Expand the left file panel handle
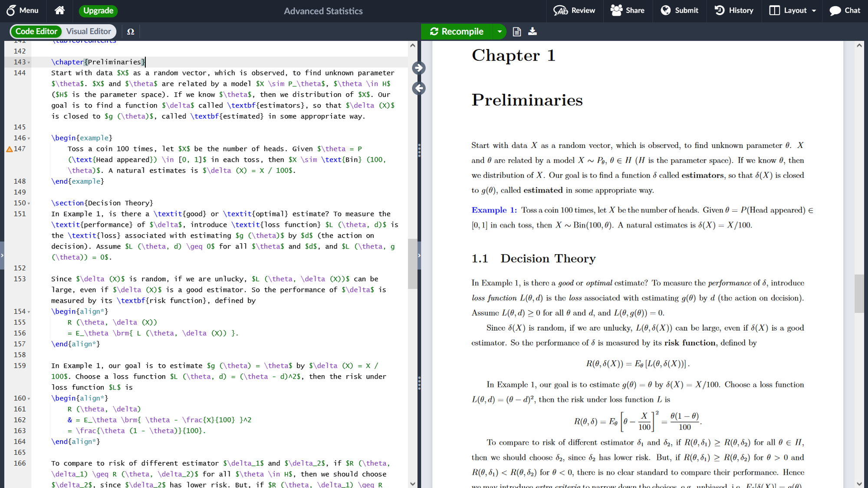 click(x=2, y=255)
